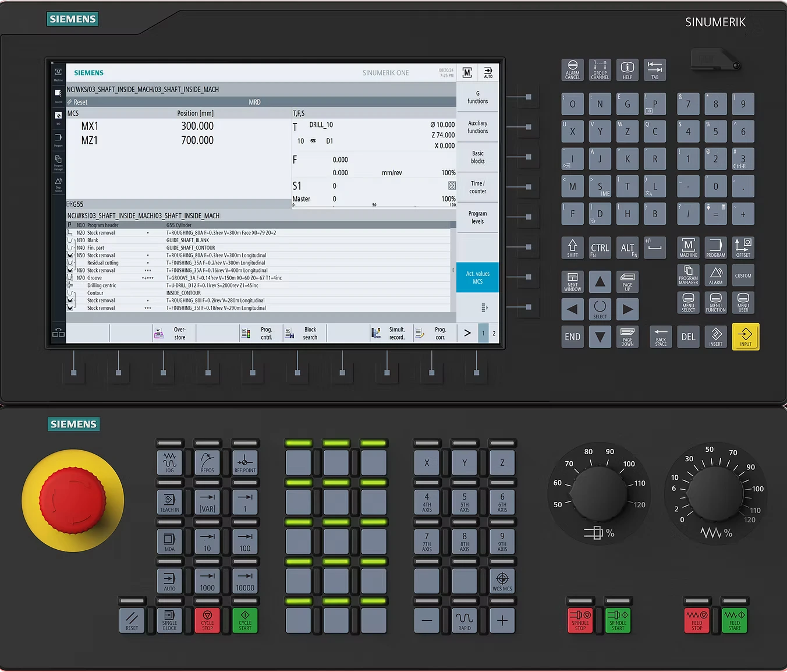Select the [VAR] increment key
The height and width of the screenshot is (672, 787).
pyautogui.click(x=207, y=502)
